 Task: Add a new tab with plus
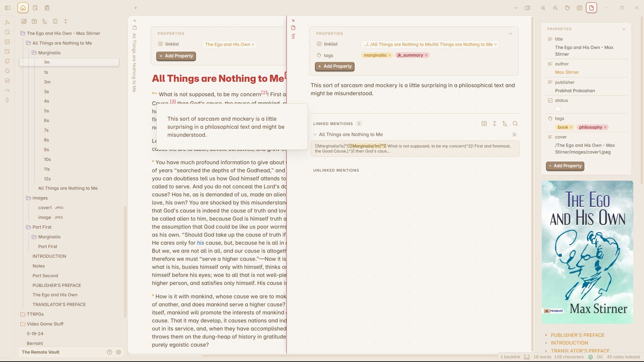tap(136, 8)
